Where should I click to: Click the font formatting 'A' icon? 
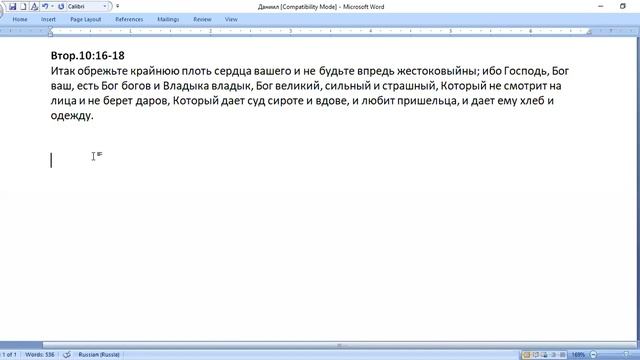[x=34, y=7]
